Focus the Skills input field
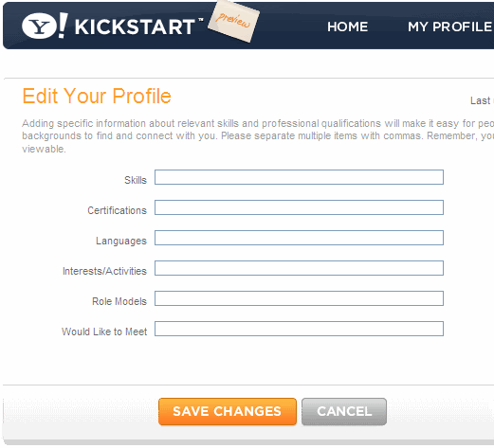The height and width of the screenshot is (448, 494). point(299,177)
